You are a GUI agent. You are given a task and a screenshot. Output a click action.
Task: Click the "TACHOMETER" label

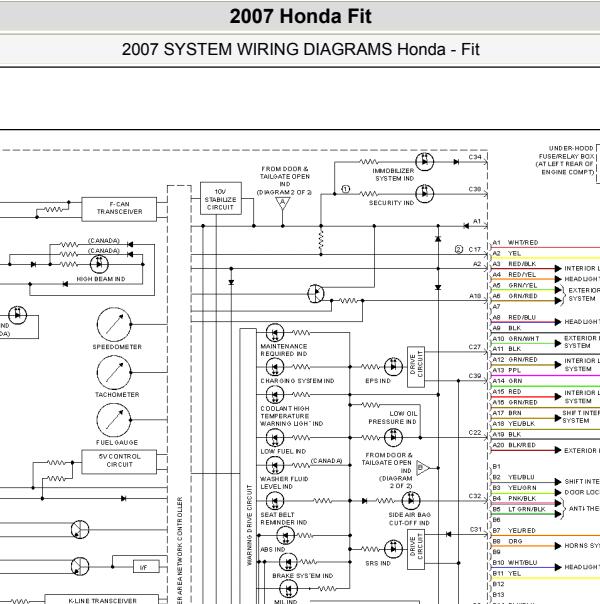[117, 394]
